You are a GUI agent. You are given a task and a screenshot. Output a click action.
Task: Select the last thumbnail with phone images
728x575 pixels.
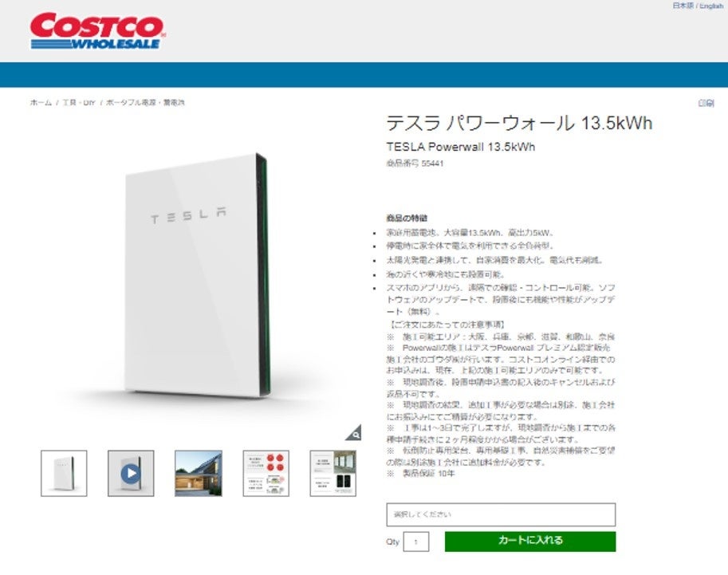[x=333, y=473]
